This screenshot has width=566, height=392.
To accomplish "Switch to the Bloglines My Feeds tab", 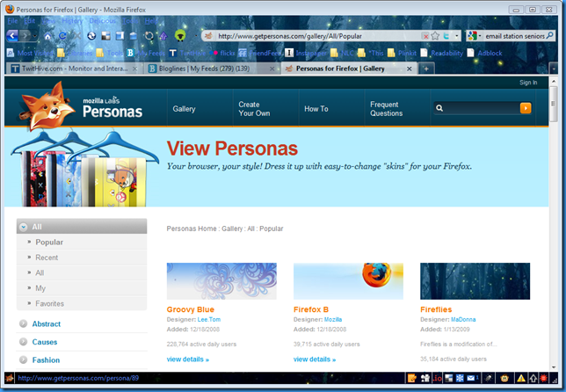I will click(212, 69).
